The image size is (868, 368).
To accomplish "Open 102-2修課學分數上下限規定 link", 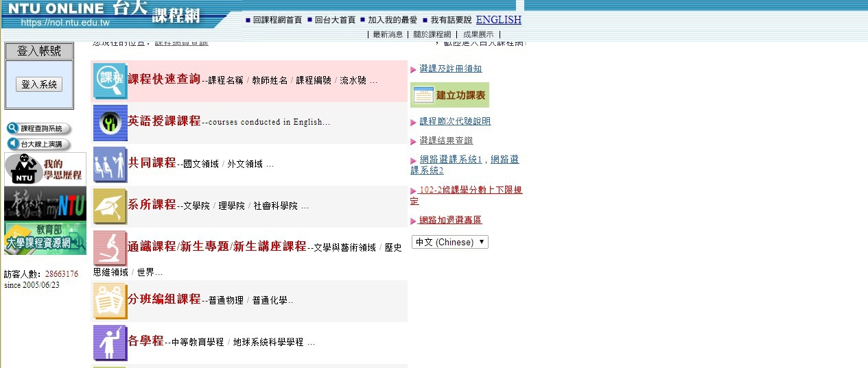I will (467, 195).
